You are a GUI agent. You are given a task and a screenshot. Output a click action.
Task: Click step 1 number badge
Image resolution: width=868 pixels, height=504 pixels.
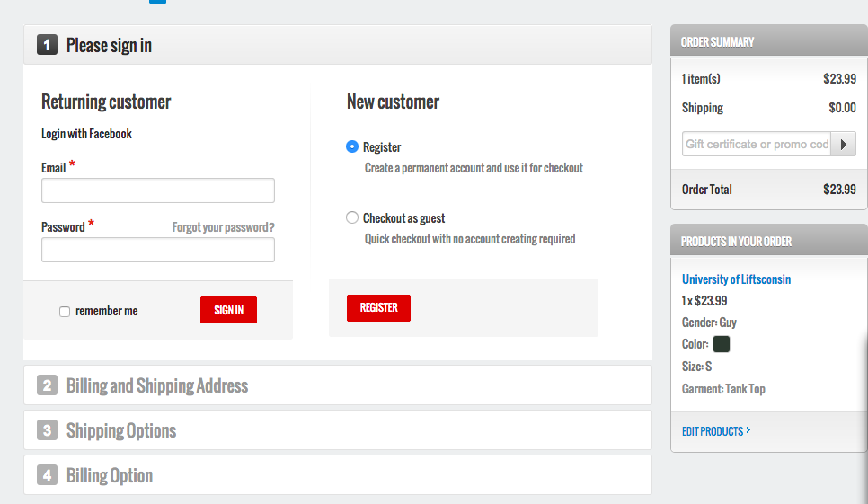47,45
